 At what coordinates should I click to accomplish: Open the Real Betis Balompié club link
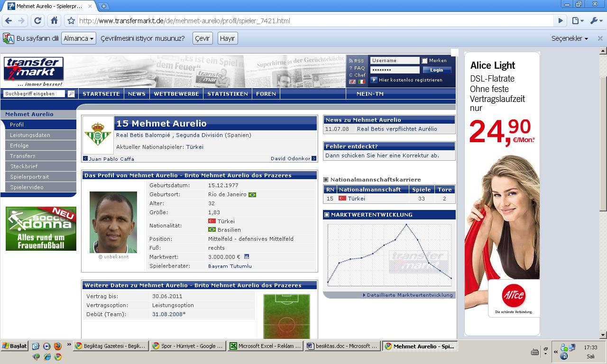click(x=144, y=135)
